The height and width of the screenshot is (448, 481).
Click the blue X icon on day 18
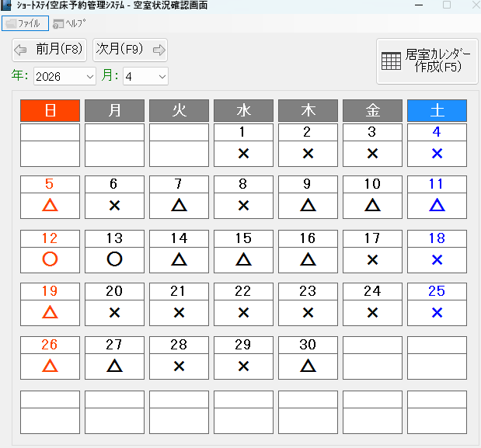pos(437,259)
